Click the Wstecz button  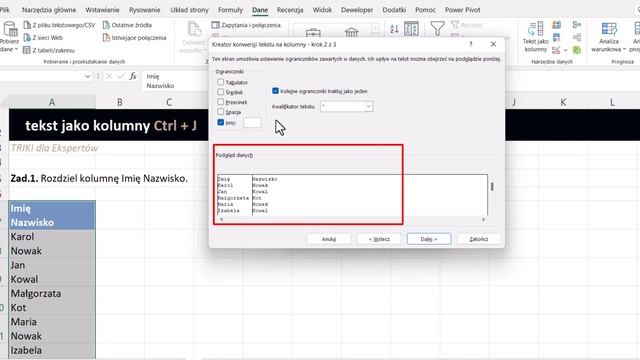[379, 239]
